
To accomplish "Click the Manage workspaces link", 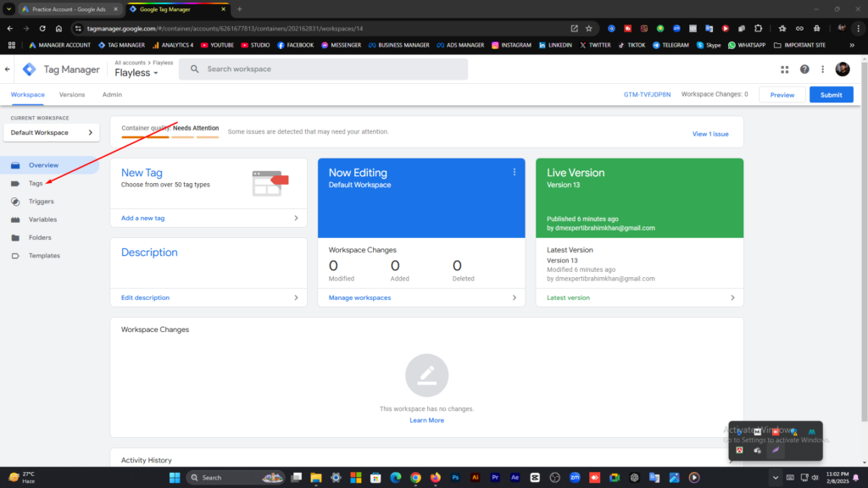I will (x=359, y=297).
